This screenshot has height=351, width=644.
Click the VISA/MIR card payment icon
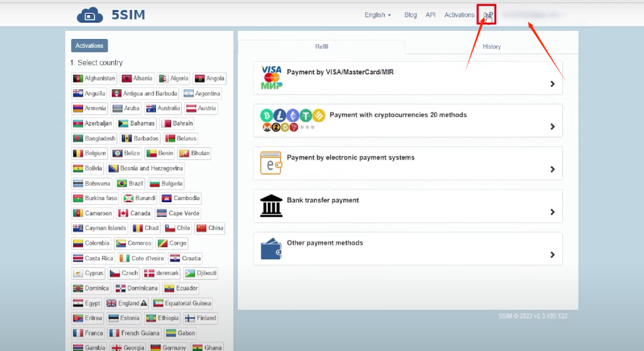tap(272, 77)
